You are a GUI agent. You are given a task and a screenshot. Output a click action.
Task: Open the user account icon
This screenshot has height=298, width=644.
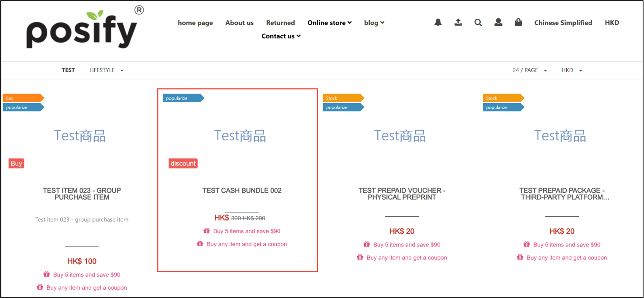(x=498, y=22)
